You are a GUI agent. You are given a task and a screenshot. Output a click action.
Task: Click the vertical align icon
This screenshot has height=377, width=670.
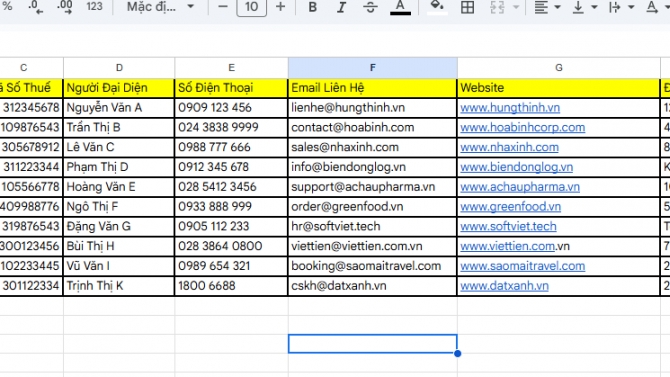tap(578, 6)
